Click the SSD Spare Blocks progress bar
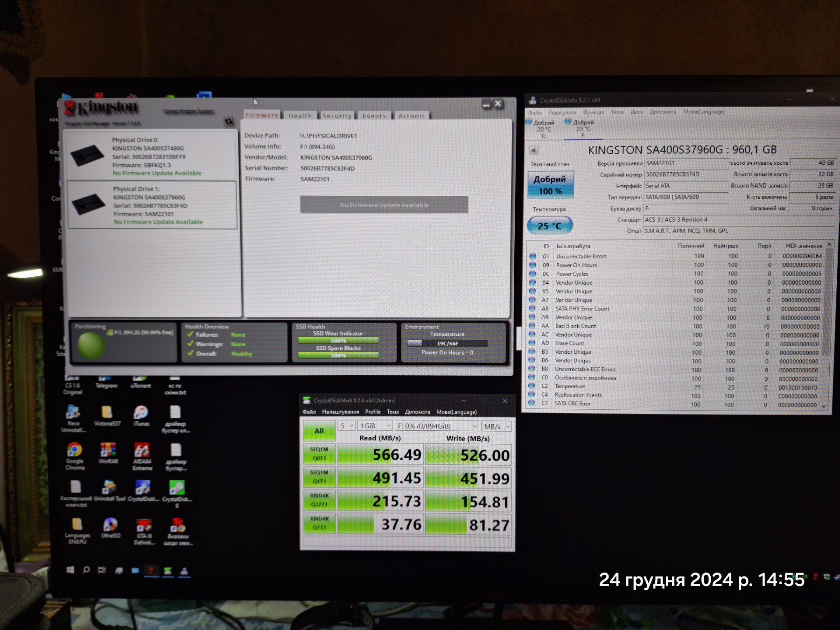 (x=338, y=356)
